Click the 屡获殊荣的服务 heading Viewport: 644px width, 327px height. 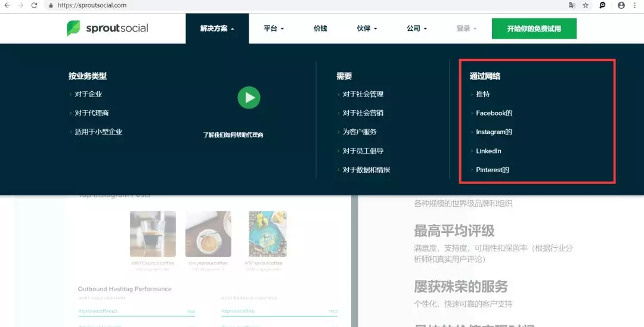coord(461,286)
